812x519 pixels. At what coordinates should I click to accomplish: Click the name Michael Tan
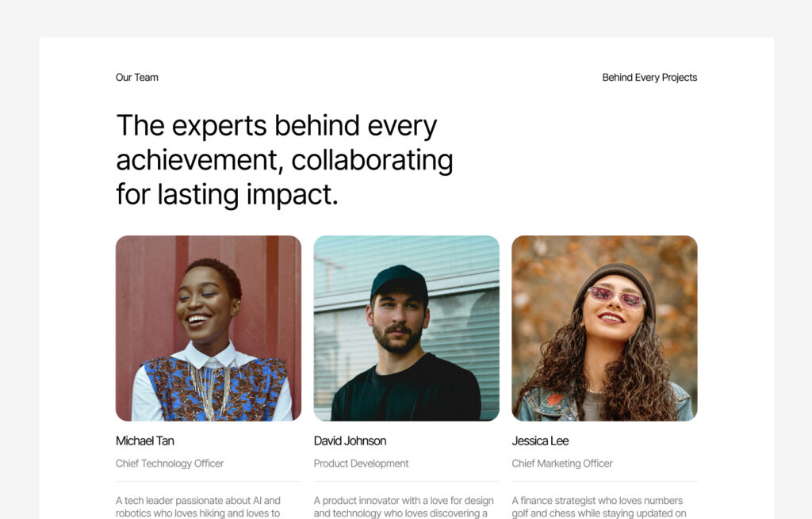click(145, 441)
